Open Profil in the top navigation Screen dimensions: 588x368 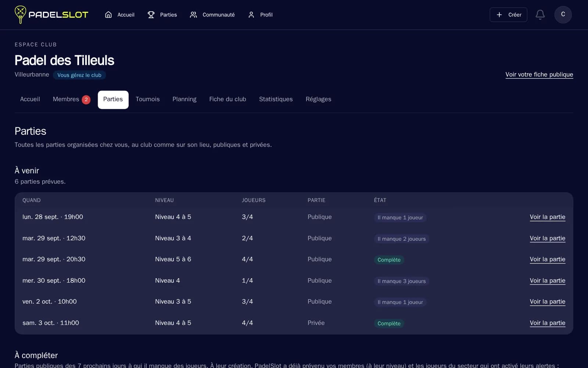click(260, 15)
